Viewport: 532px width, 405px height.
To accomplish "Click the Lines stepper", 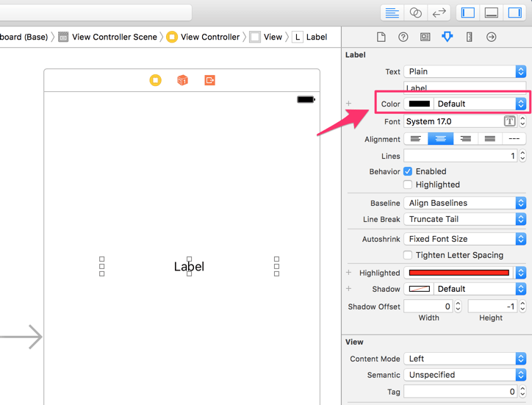I will pyautogui.click(x=522, y=156).
